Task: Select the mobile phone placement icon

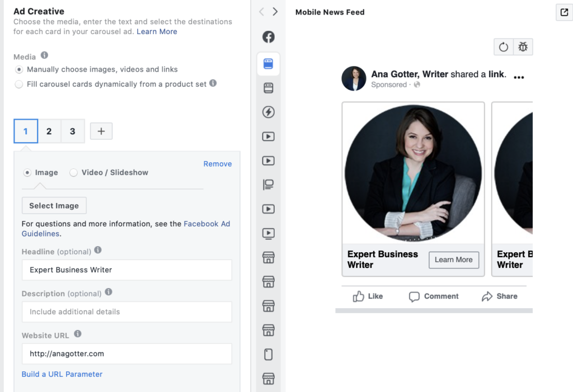Action: (269, 355)
